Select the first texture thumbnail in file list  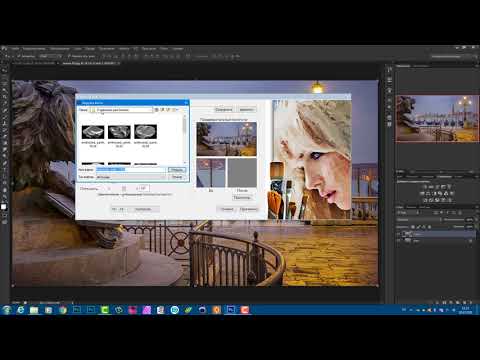pyautogui.click(x=93, y=132)
